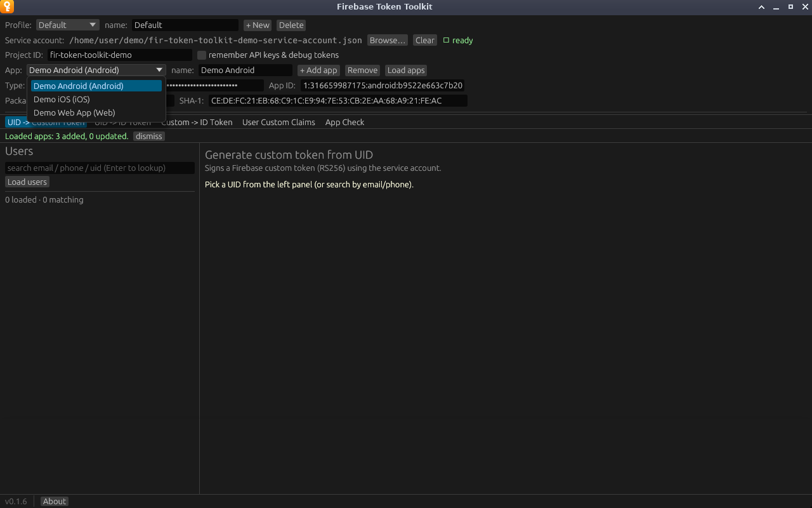Viewport: 812px width, 508px height.
Task: Collapse the App dropdown showing Demo Android
Action: [96, 70]
